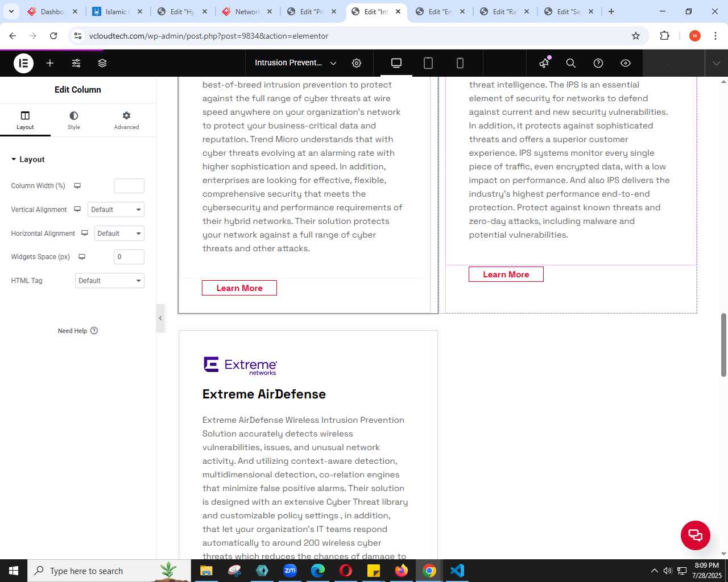Screen dimensions: 728x582
Task: Open Firefox from the taskbar
Action: click(402, 571)
